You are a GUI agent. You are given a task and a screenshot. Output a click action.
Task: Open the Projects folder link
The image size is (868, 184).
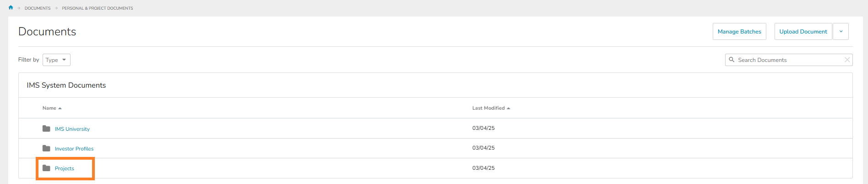[x=65, y=168]
